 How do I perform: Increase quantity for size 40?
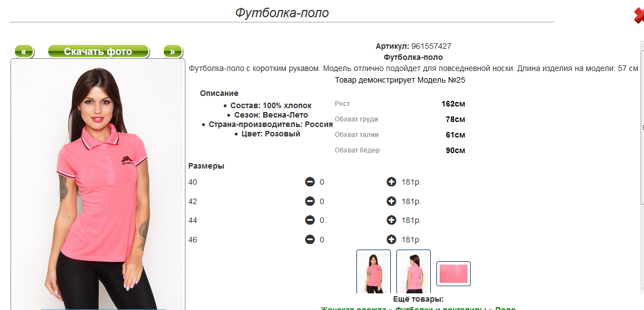tap(391, 182)
